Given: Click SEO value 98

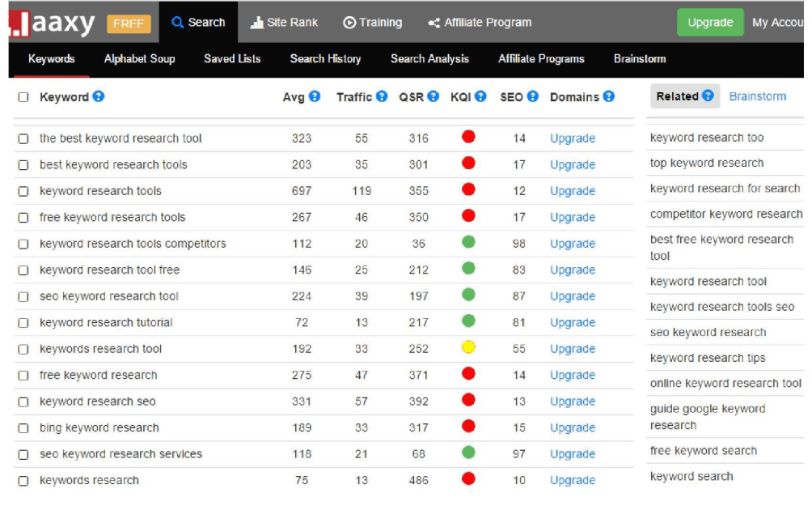Looking at the screenshot, I should coord(519,244).
